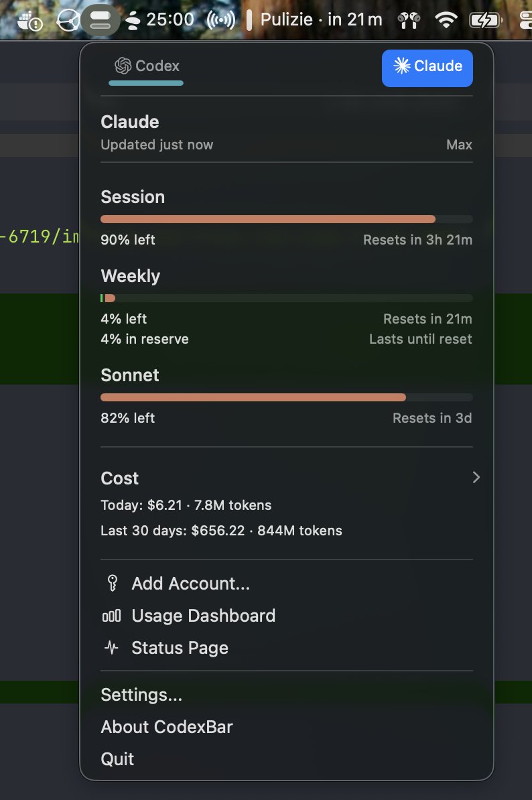
Task: Click the broadcast waves menu bar icon
Action: click(x=221, y=20)
